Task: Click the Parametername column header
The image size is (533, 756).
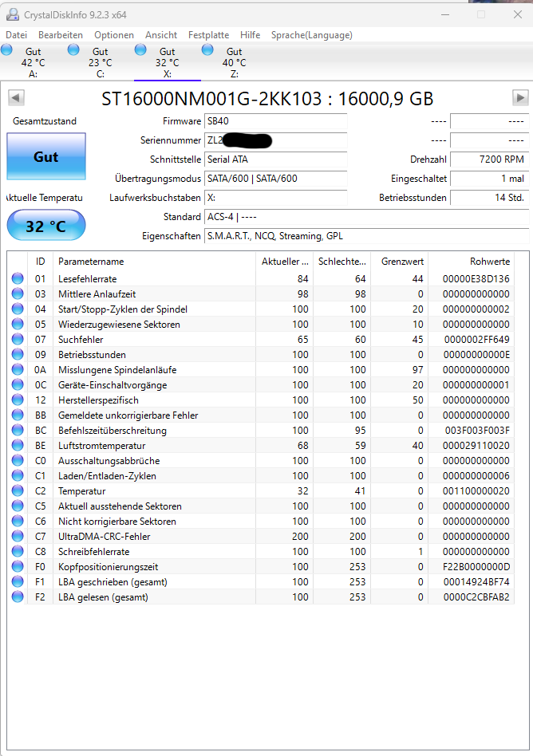Action: (x=154, y=262)
